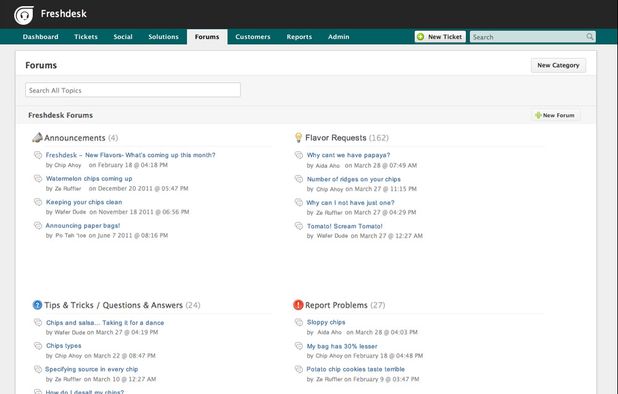This screenshot has width=618, height=394.
Task: Click the Freshdesk logo icon
Action: point(24,15)
